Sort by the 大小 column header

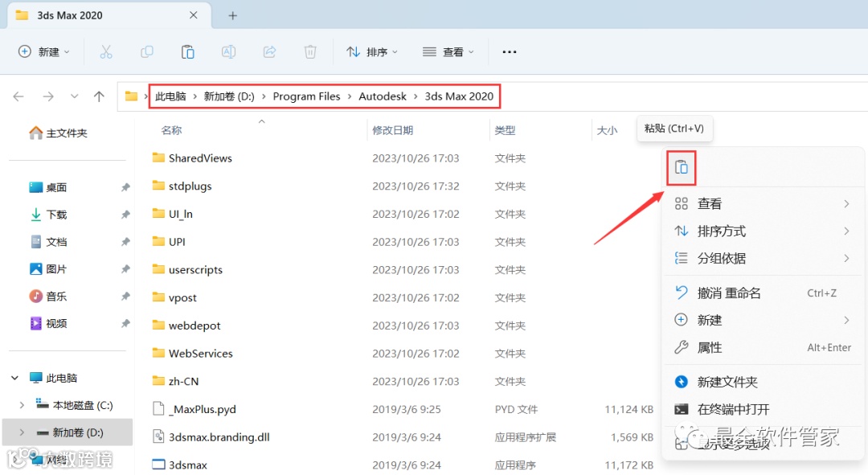(607, 131)
